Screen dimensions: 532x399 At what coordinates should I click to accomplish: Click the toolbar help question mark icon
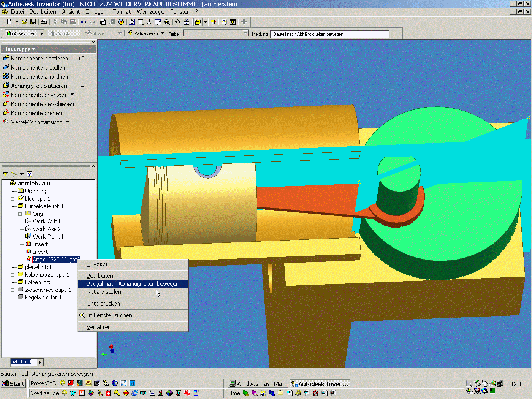[224, 22]
